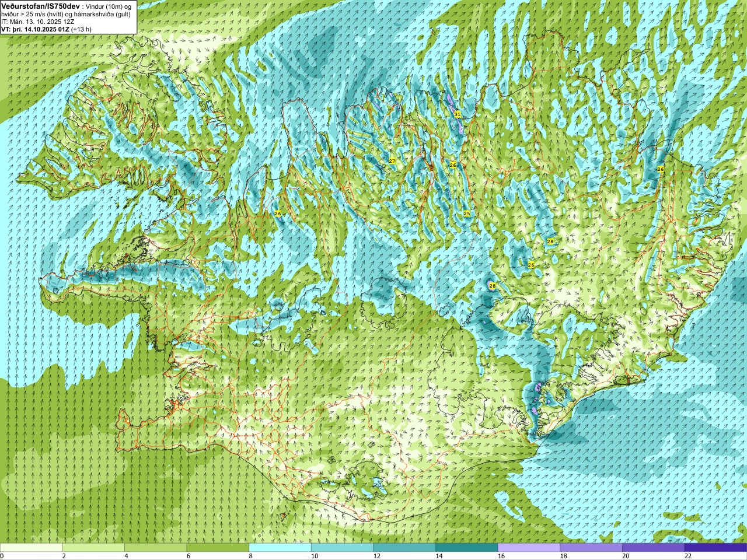Choose the 18–20 m/s purple legend swatch
The image size is (747, 560).
(591, 548)
